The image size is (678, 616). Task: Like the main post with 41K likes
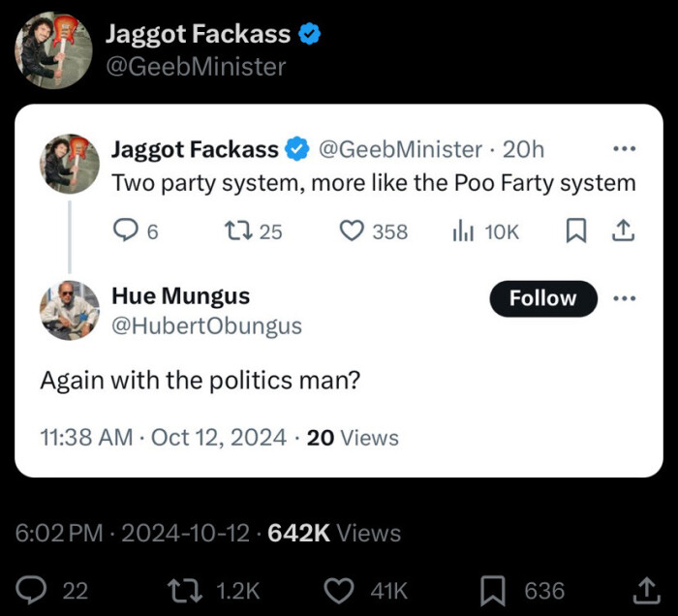[x=338, y=590]
